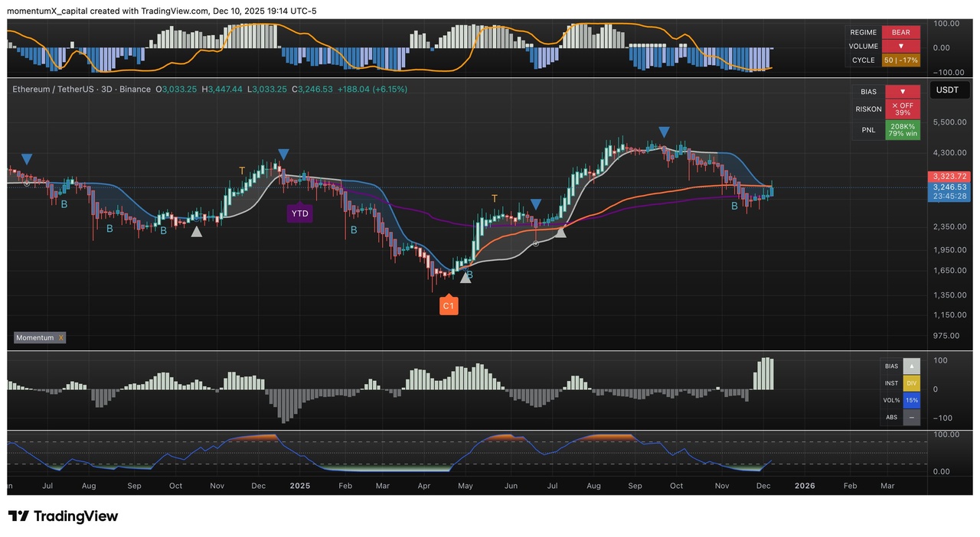Toggle the RISKON OFF 39% cell
This screenshot has width=980, height=537.
[902, 109]
